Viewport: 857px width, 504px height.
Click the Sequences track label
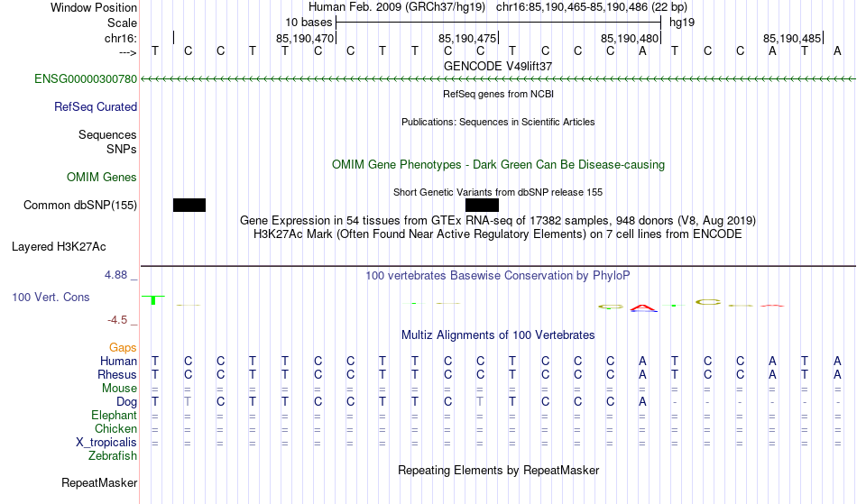tap(107, 135)
